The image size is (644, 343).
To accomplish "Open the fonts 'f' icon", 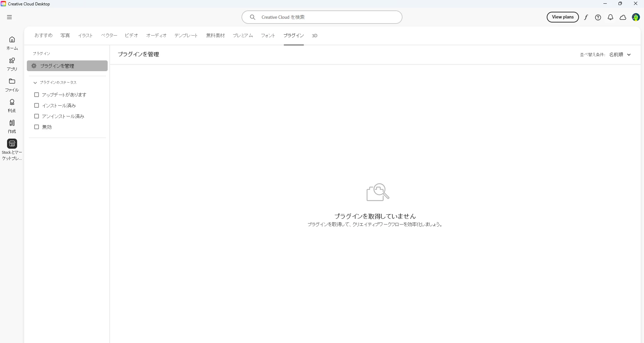I will (586, 17).
